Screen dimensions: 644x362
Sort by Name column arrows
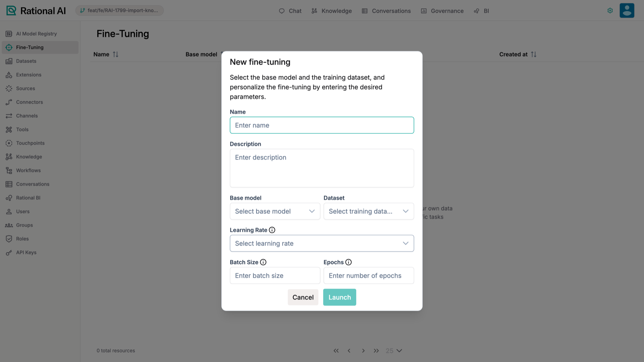[x=116, y=54]
